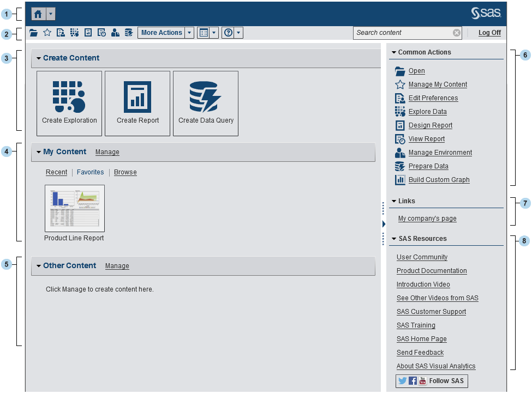The height and width of the screenshot is (394, 532).
Task: Open the Create Exploration tile
Action: (69, 103)
